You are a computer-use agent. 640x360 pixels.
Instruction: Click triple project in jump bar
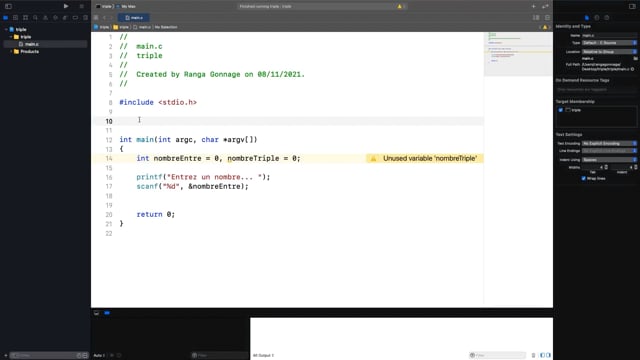click(102, 27)
